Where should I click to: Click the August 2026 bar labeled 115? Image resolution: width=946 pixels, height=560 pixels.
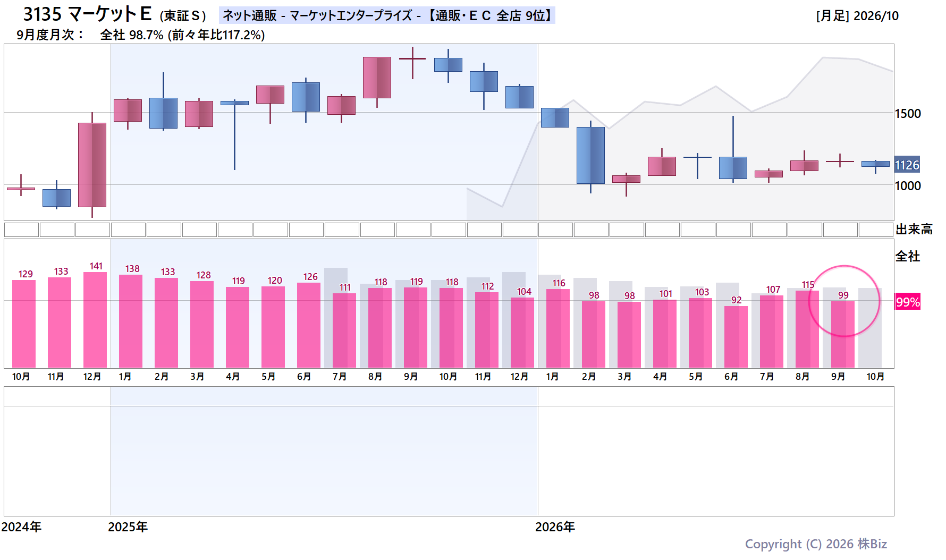[807, 329]
